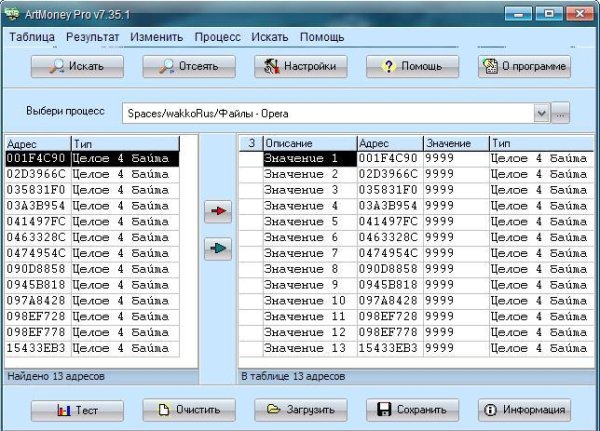600x431 pixels.
Task: Click the Помощь help button
Action: coord(412,67)
